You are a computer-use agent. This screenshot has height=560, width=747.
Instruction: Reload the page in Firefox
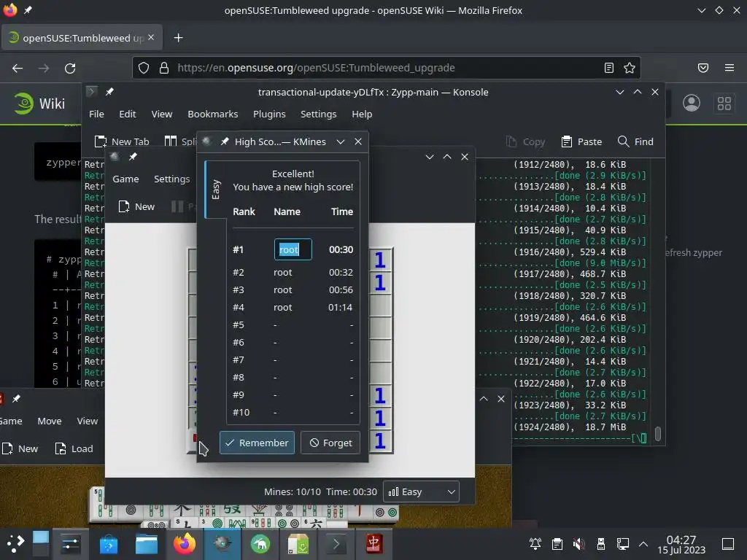tap(70, 68)
